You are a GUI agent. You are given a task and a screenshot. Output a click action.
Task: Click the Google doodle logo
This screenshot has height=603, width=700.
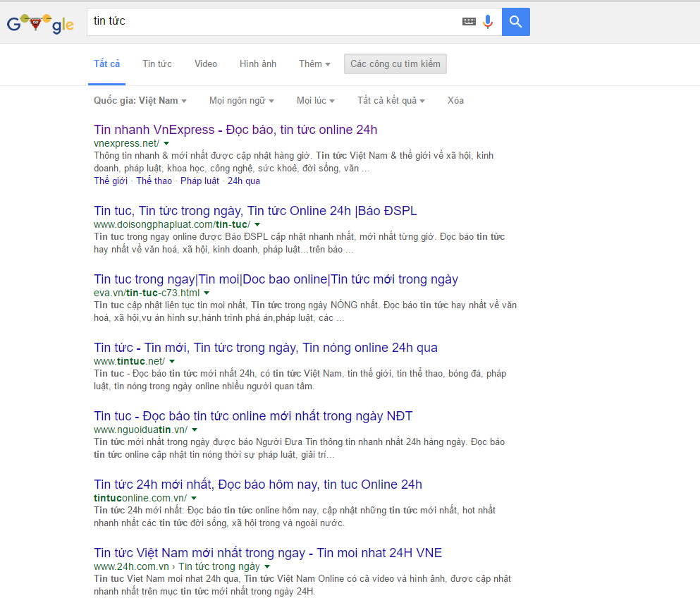click(x=40, y=23)
